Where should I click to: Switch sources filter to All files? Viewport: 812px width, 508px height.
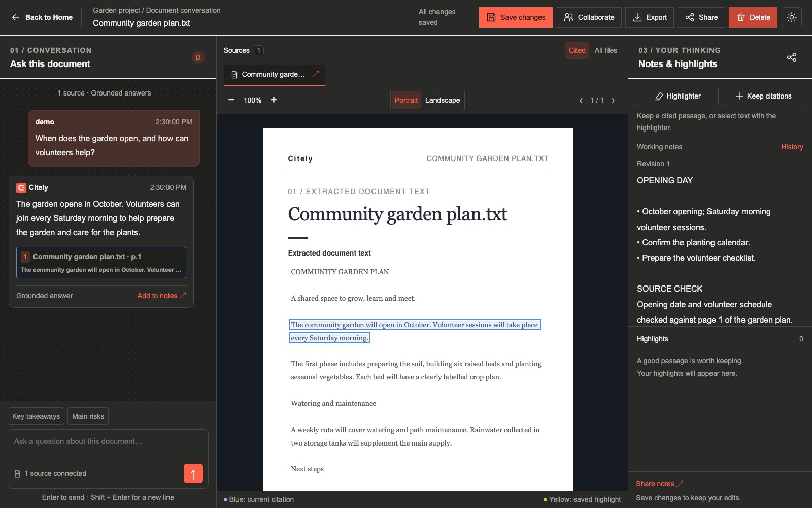click(606, 50)
